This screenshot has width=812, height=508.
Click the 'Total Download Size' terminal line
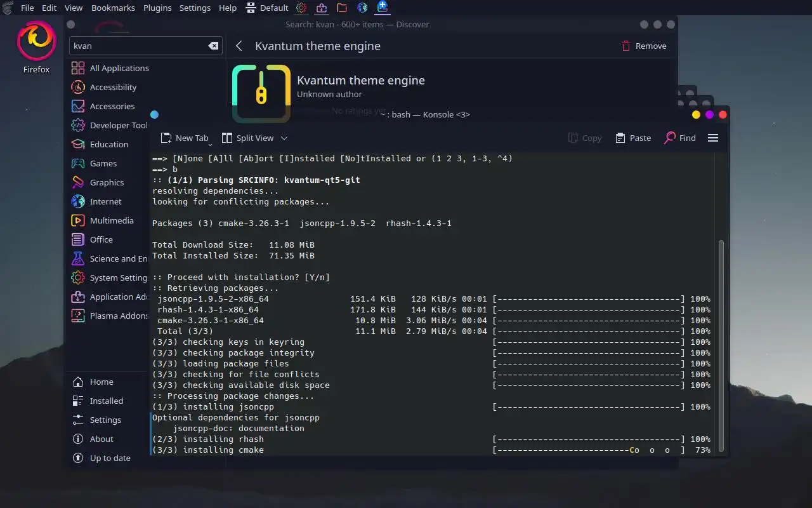coord(233,245)
